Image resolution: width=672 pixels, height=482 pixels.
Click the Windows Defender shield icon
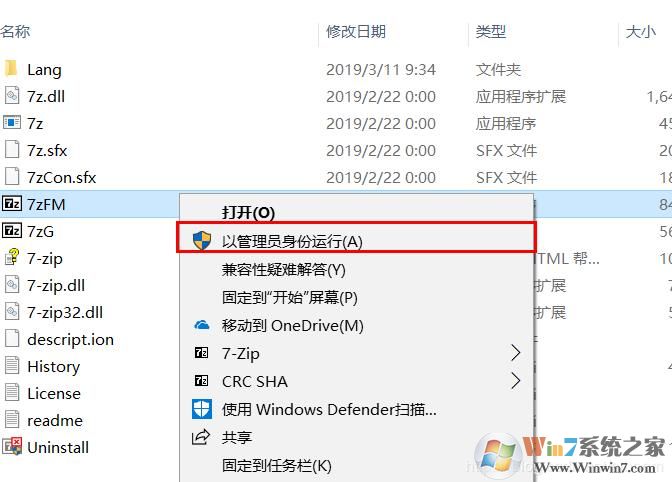coord(201,409)
